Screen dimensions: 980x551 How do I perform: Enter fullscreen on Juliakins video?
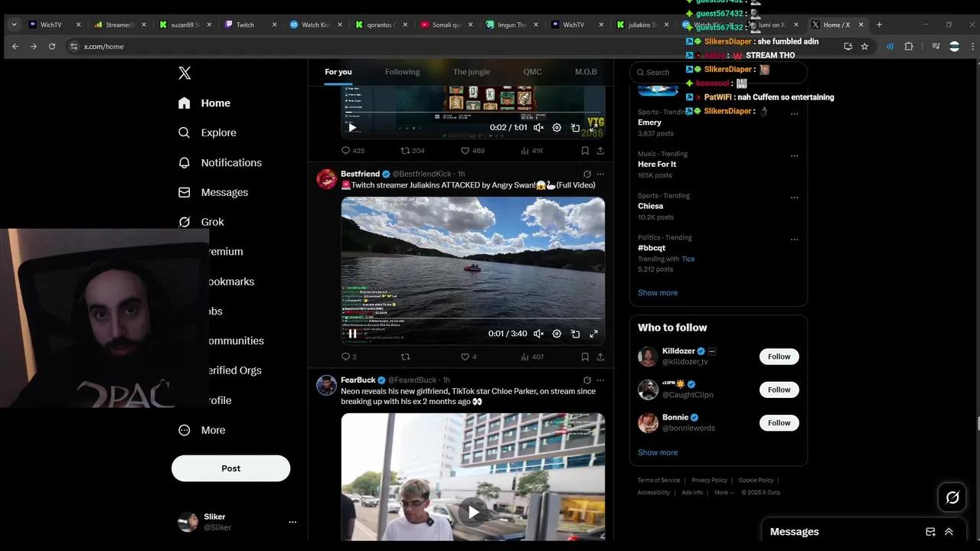pos(593,334)
